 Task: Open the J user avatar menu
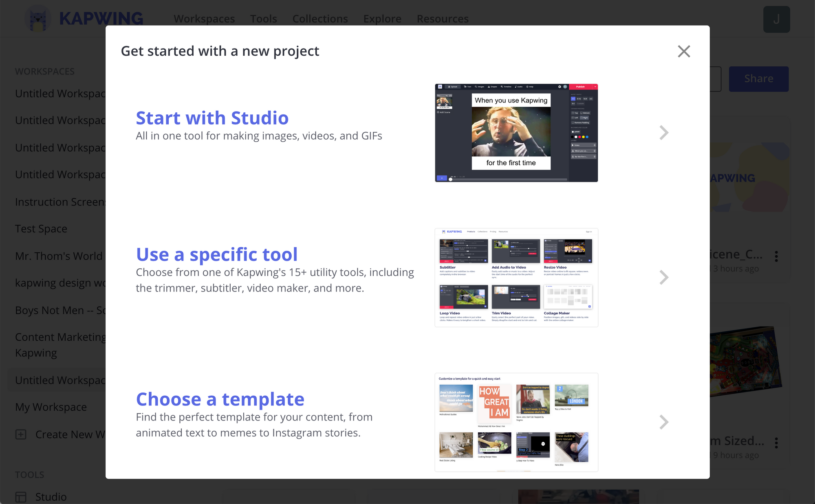point(776,19)
